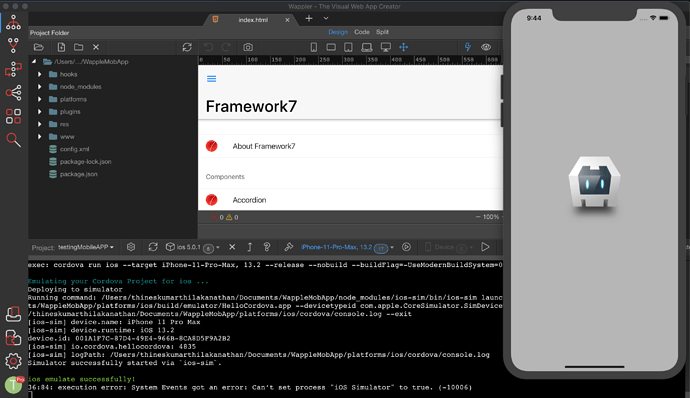The image size is (690, 398).
Task: Click the up-arrow update icon
Action: tap(250, 247)
